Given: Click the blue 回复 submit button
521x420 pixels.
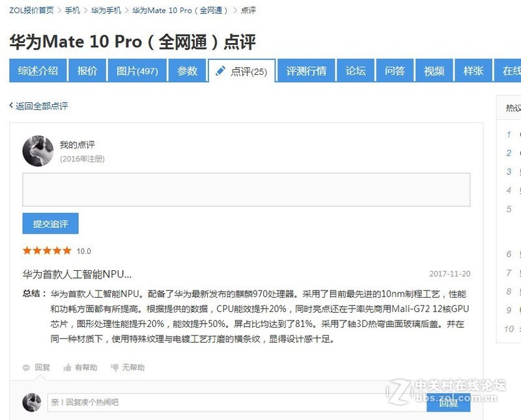Looking at the screenshot, I should [x=448, y=402].
